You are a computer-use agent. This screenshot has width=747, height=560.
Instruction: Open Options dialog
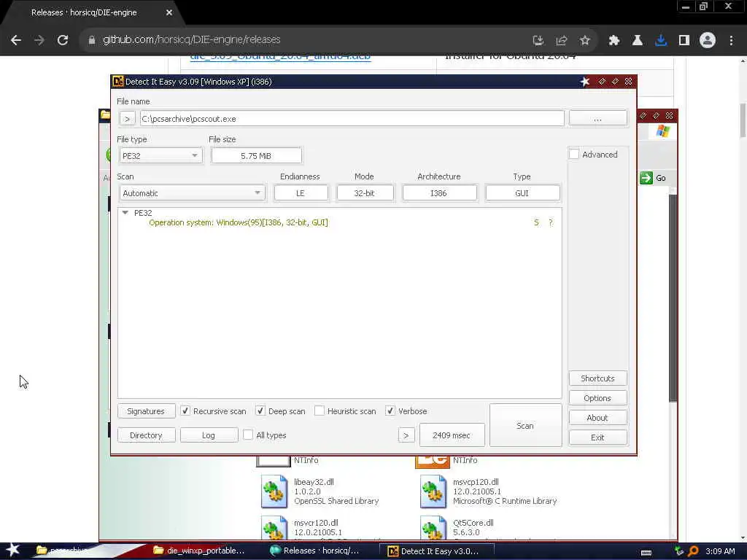click(x=598, y=398)
